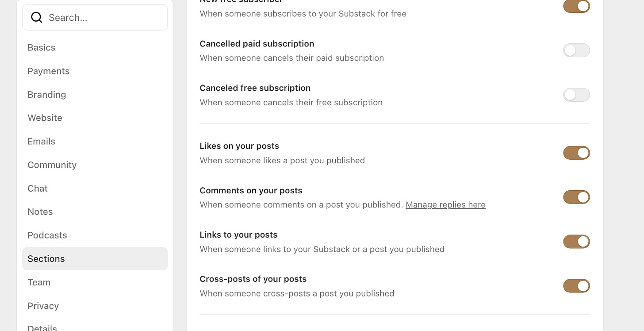The width and height of the screenshot is (644, 331).
Task: Disable Likes on your posts notifications
Action: (576, 153)
